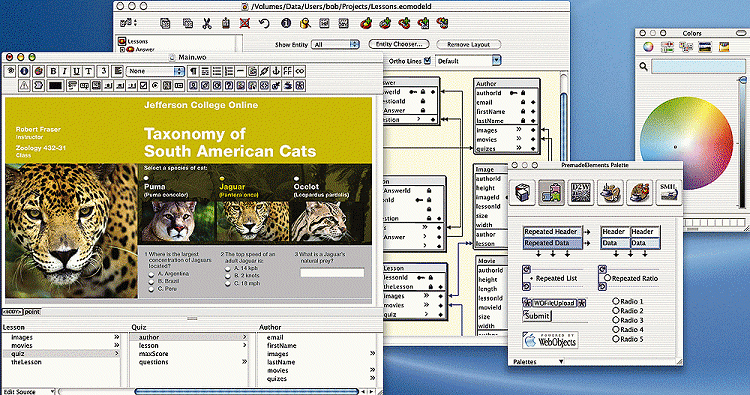Click the anchor icon in Main.wo toolbar

276,71
